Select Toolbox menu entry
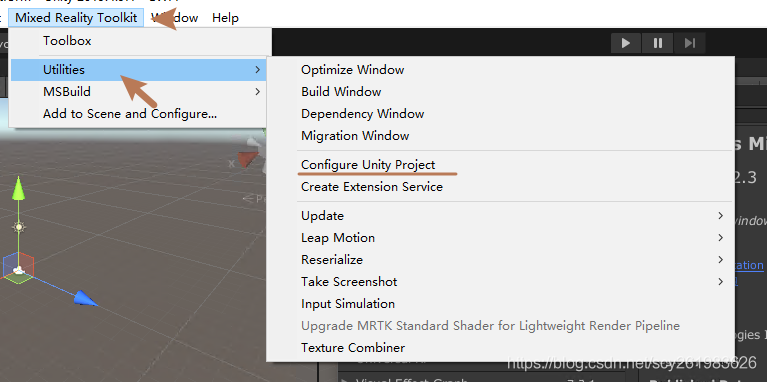This screenshot has width=767, height=382. point(140,41)
